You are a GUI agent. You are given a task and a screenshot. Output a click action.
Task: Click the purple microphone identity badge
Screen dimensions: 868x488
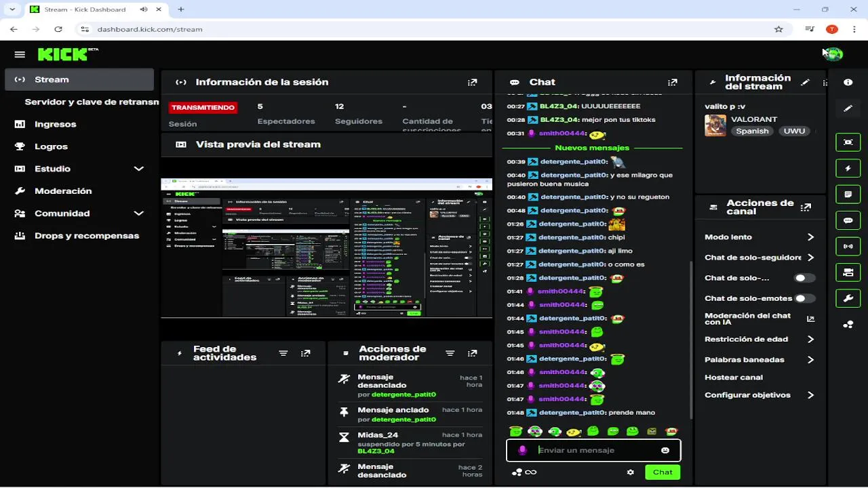[522, 450]
